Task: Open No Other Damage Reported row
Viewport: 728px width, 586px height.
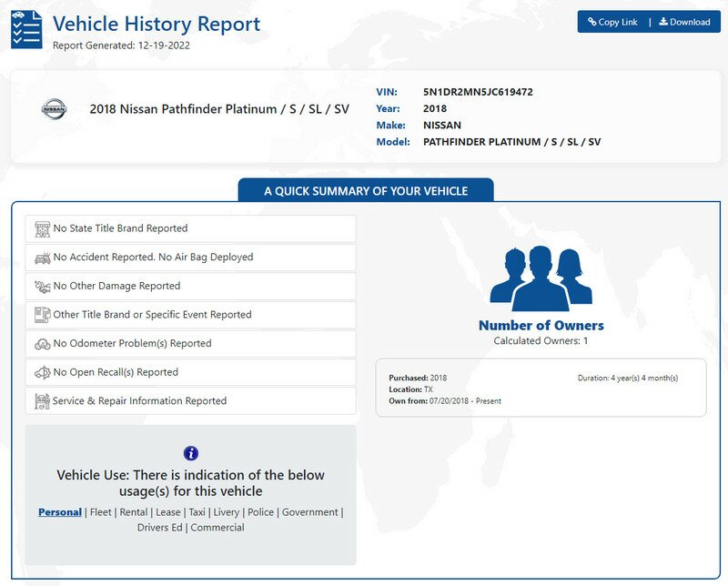Action: point(191,286)
